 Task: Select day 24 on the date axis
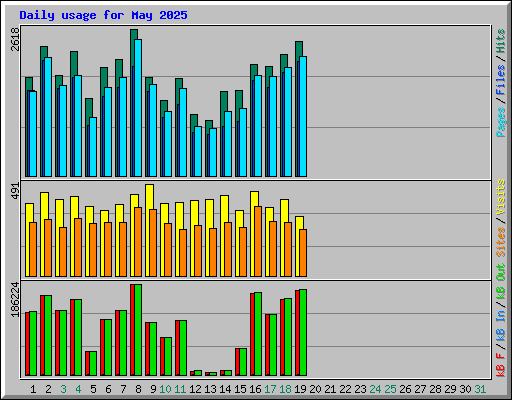click(x=375, y=389)
